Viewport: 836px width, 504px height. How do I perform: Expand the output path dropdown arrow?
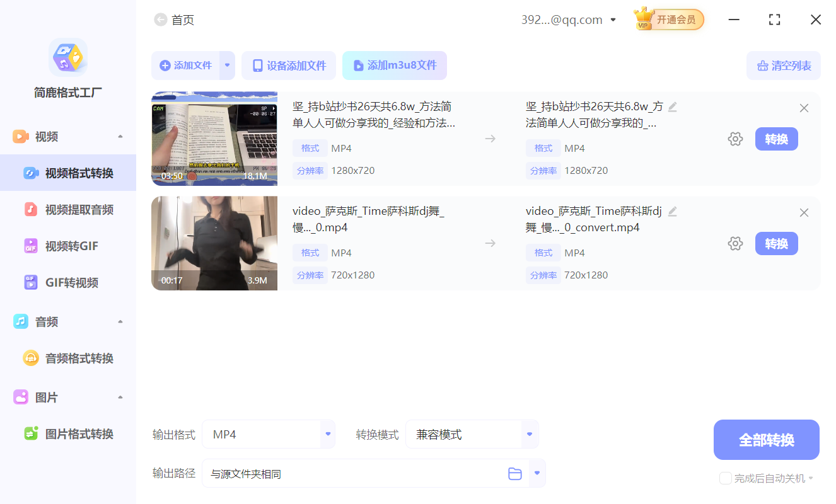(537, 473)
